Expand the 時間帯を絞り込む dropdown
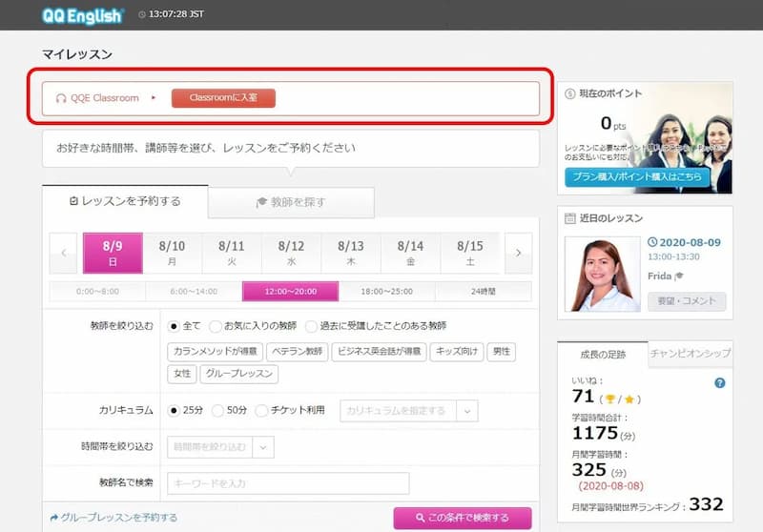This screenshot has height=532, width=763. 220,446
